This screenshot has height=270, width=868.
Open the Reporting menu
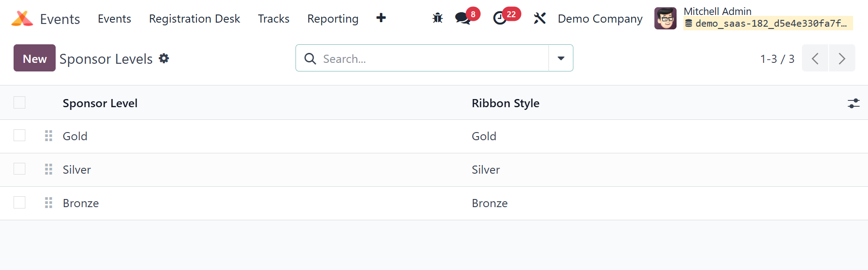pyautogui.click(x=333, y=19)
